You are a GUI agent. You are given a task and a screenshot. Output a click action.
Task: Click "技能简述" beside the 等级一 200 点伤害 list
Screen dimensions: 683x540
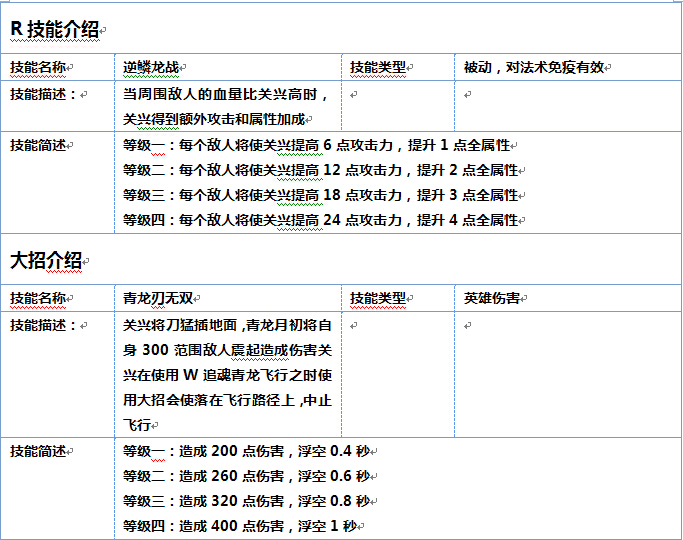38,451
